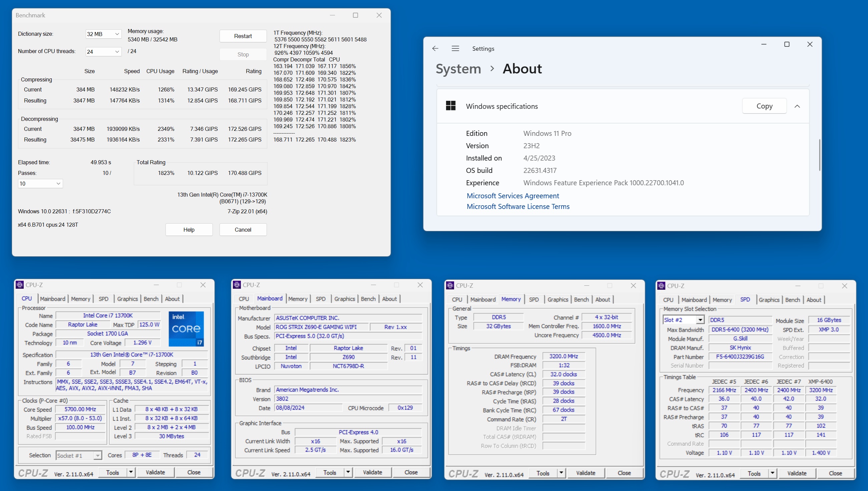Select Graphics tab in the Memory CPU-Z window
Image resolution: width=868 pixels, height=491 pixels.
point(558,299)
